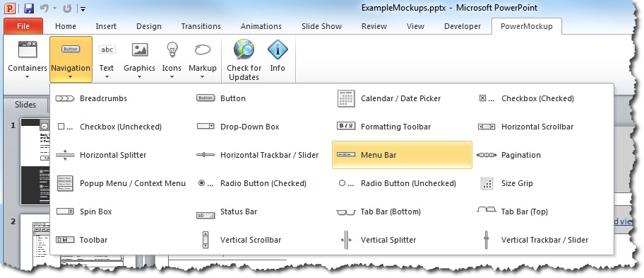Switch to the Slide Show ribbon tab

(321, 26)
